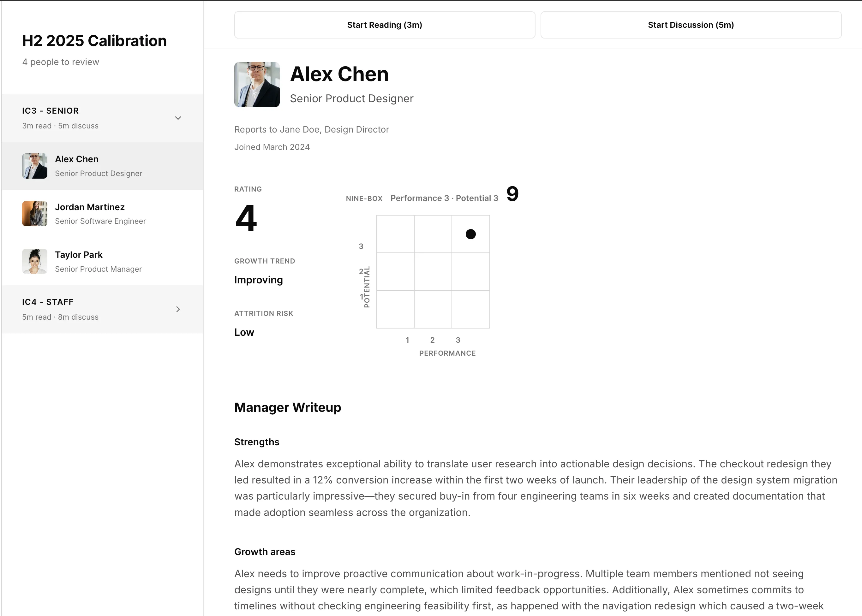Screen dimensions: 862x616
Task: Click the Low attrition risk value
Action: (244, 332)
